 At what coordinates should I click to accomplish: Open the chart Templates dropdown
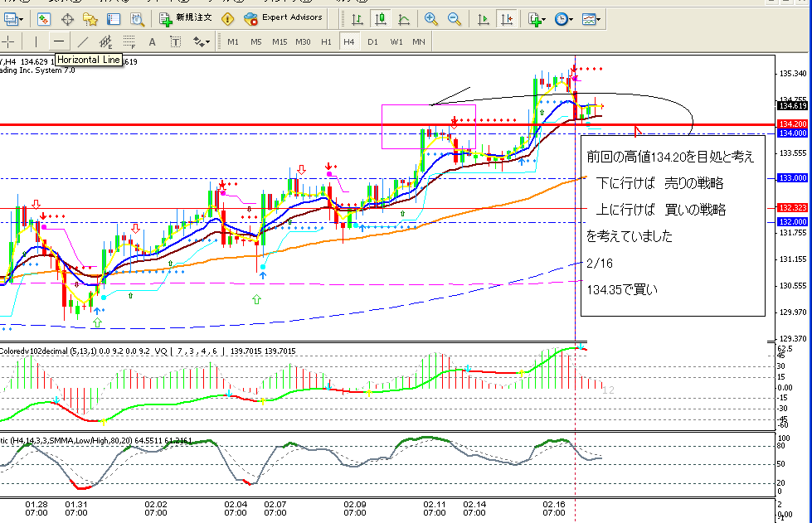click(x=591, y=20)
